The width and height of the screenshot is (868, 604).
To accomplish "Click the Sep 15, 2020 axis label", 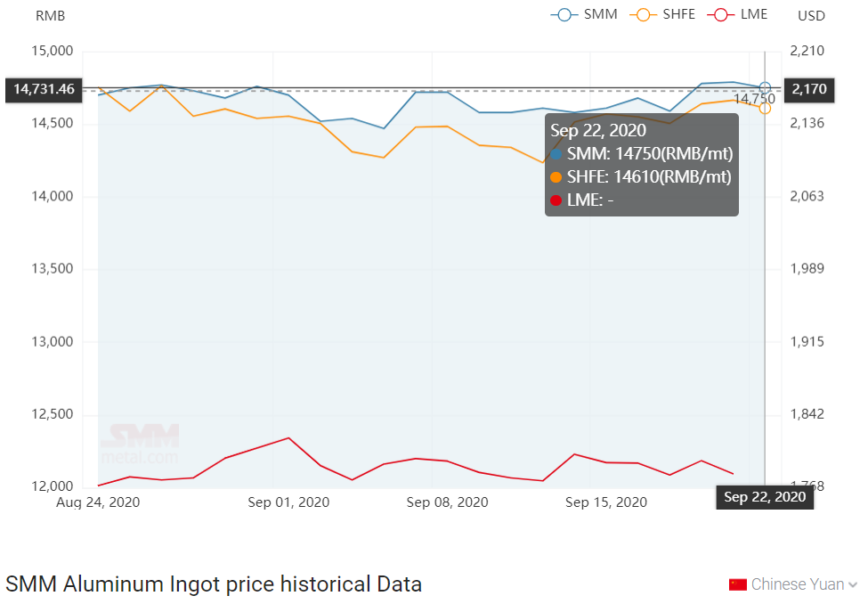I will point(606,502).
